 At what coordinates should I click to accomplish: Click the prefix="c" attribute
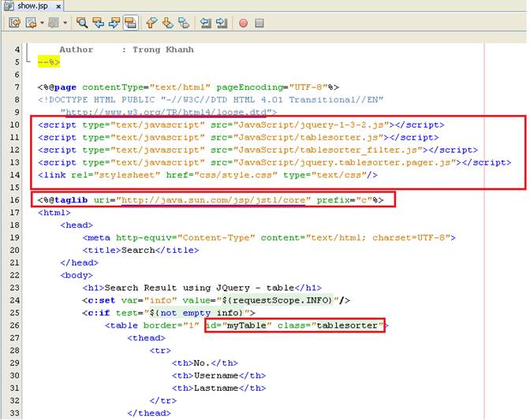click(x=345, y=200)
